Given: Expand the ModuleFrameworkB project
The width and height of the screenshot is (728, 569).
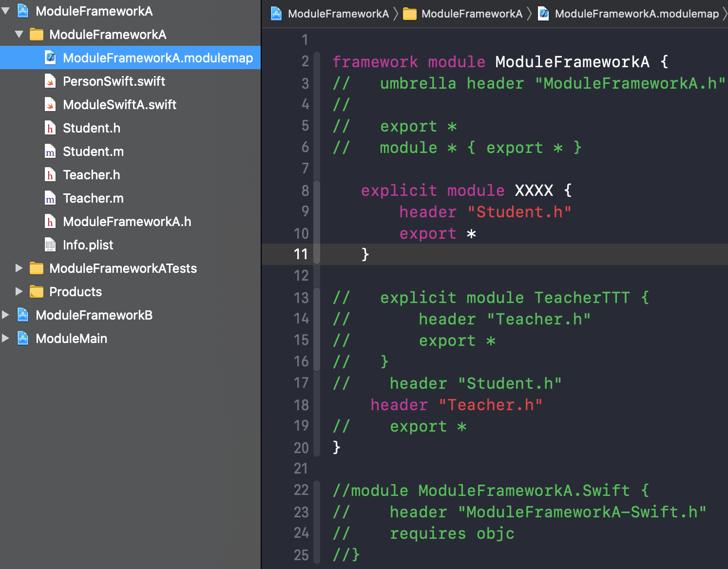Looking at the screenshot, I should (6, 315).
